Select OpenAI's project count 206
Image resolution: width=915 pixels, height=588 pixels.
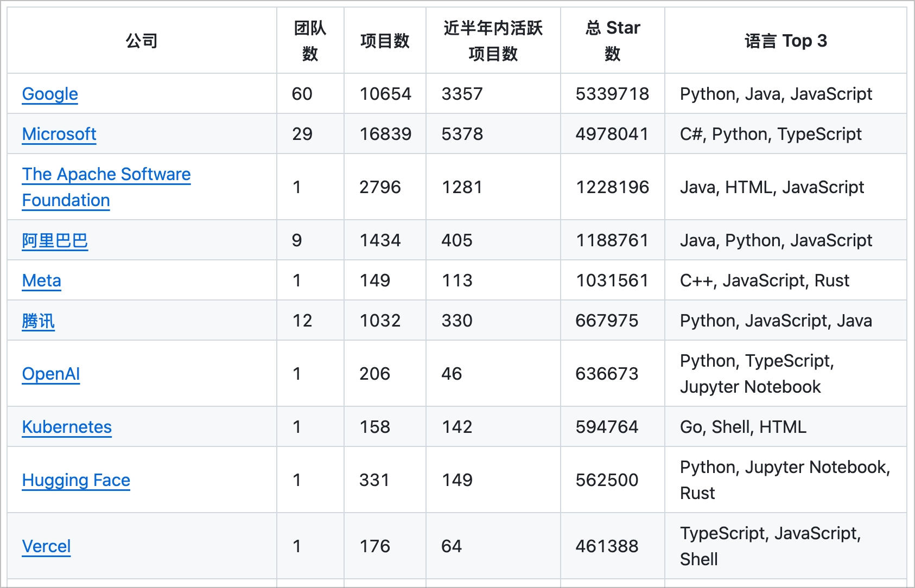tap(375, 374)
